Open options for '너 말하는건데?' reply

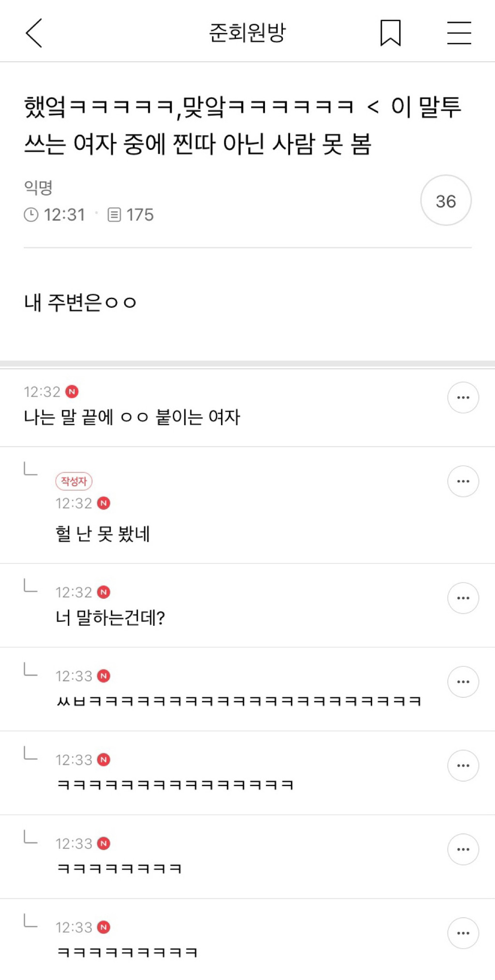pyautogui.click(x=463, y=598)
